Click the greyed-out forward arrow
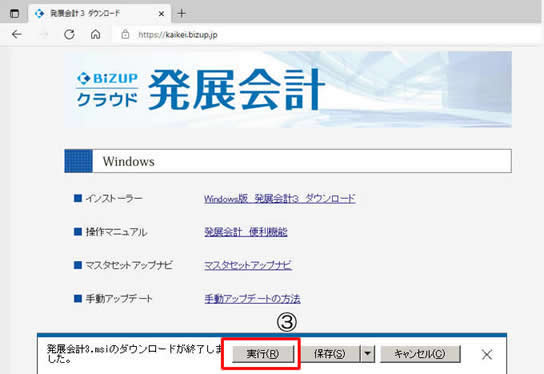 coord(44,34)
